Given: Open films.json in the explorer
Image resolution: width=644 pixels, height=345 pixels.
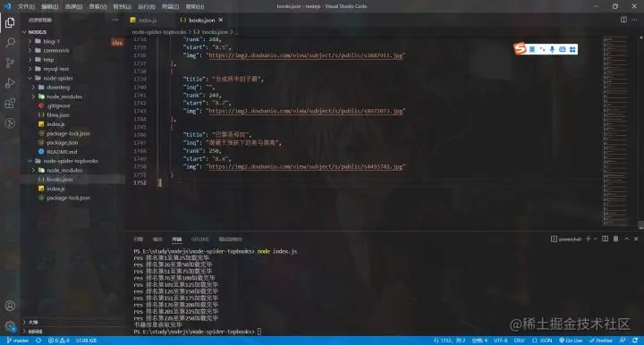Looking at the screenshot, I should [58, 115].
